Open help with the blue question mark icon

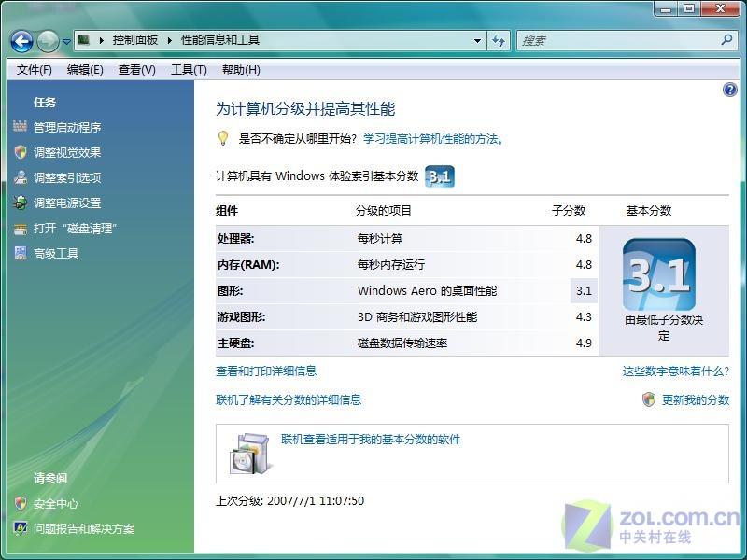click(x=729, y=89)
